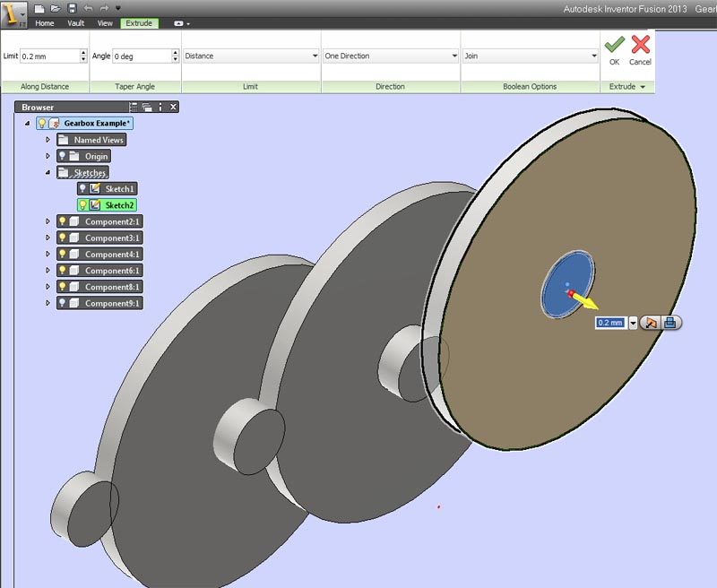
Task: Open the Inventor Fusion application menu button
Action: (x=13, y=14)
